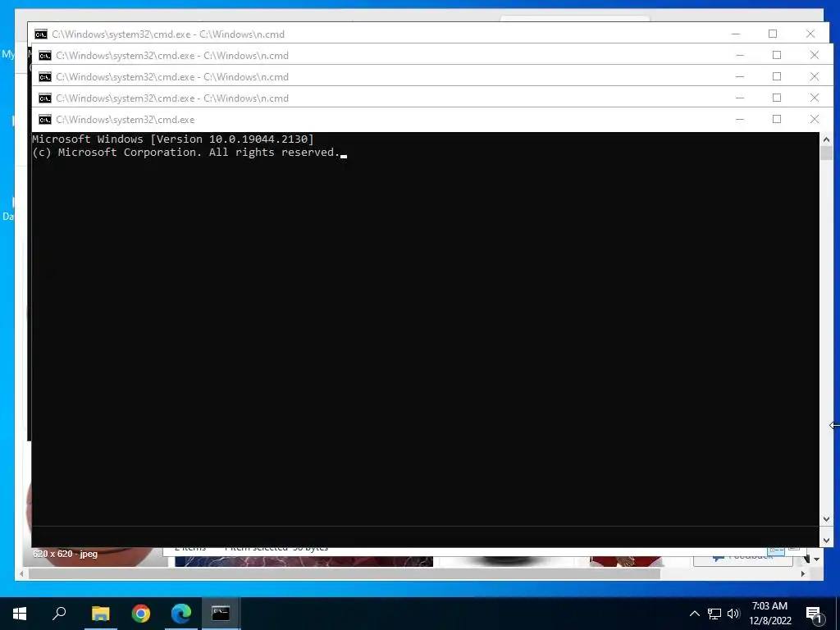Viewport: 840px width, 630px height.
Task: Click the command prompt vertical scrollbar thumb
Action: 826,153
